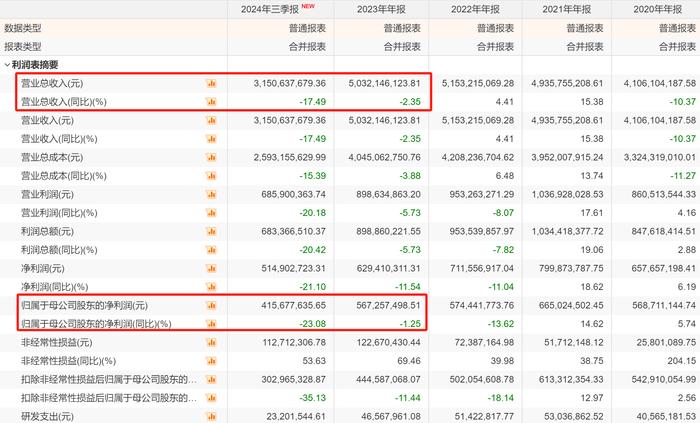Click the 营业总成本(元) row label
This screenshot has width=700, height=423.
coord(52,158)
